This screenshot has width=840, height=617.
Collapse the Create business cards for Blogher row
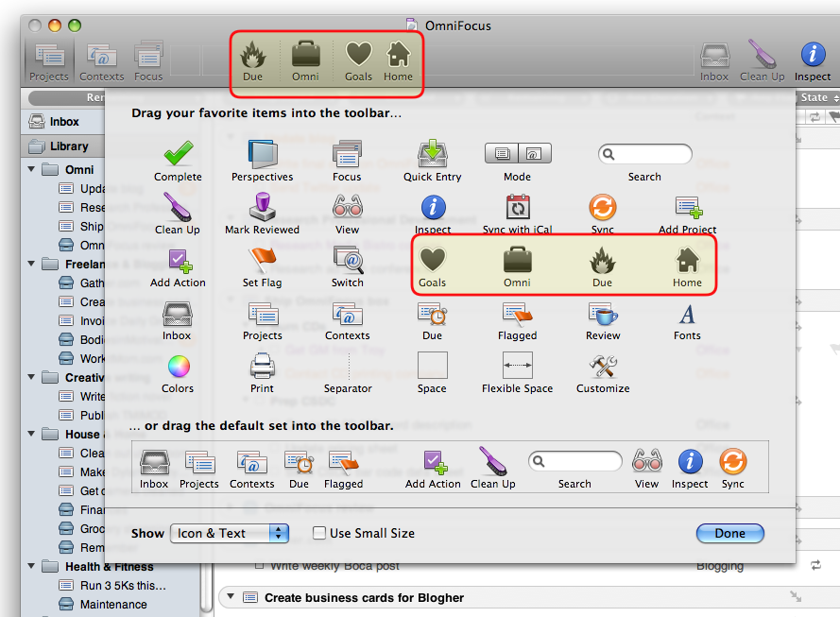tap(231, 596)
